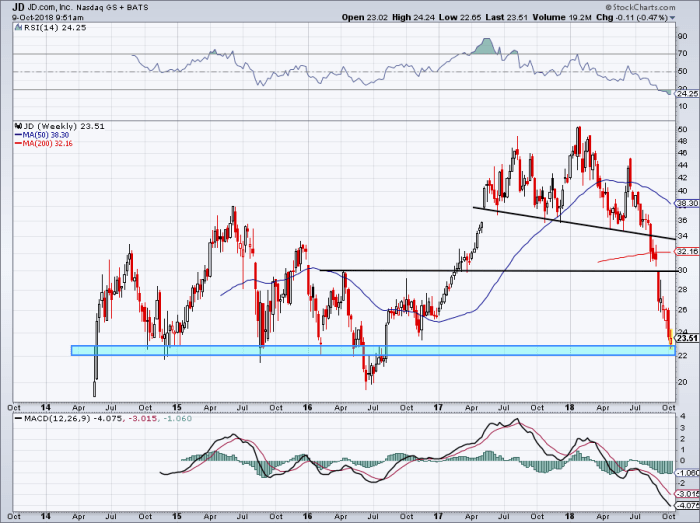
Task: Click the green -1.060 value in MACD legend
Action: (178, 419)
